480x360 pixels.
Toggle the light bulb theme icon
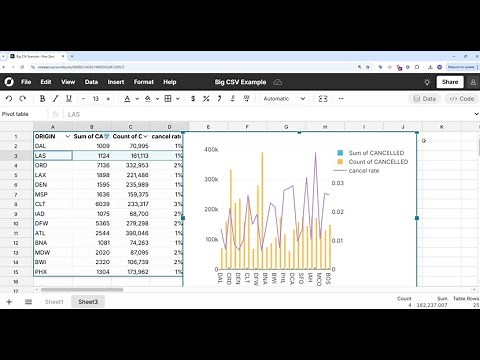click(427, 82)
